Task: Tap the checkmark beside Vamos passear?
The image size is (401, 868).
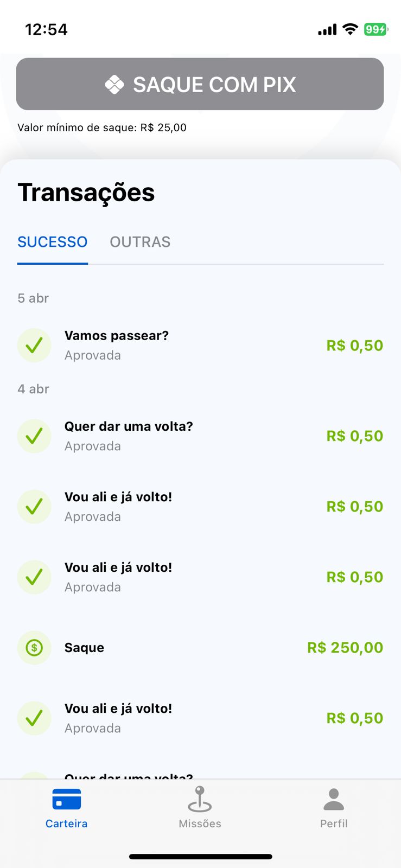Action: (x=34, y=345)
